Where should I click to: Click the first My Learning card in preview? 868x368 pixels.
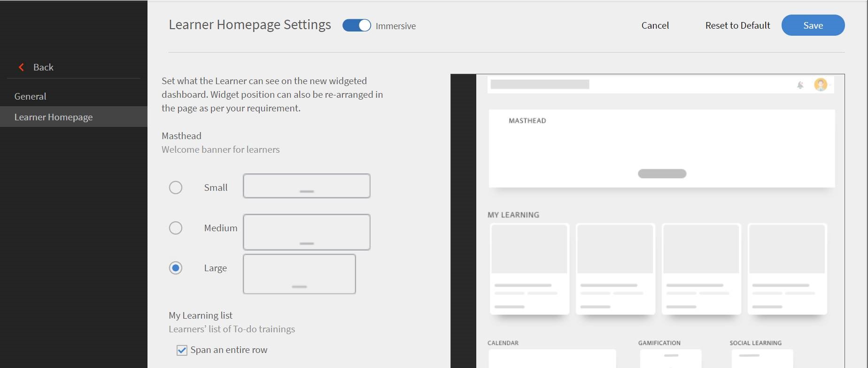click(529, 269)
